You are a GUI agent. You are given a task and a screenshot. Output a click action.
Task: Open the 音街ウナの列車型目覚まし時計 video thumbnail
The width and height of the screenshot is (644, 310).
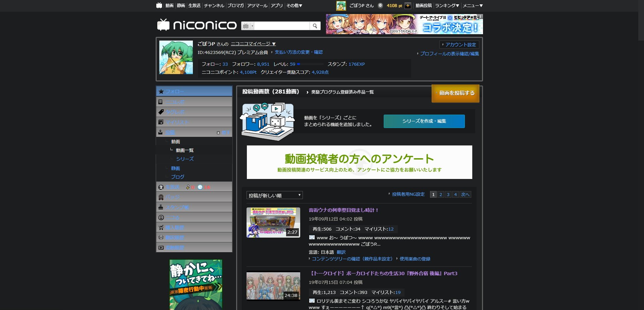point(273,223)
